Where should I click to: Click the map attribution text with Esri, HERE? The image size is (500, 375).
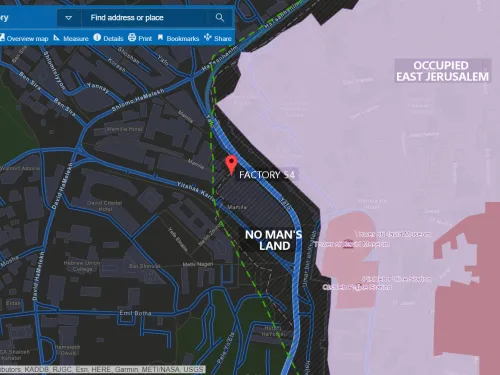[x=102, y=369]
